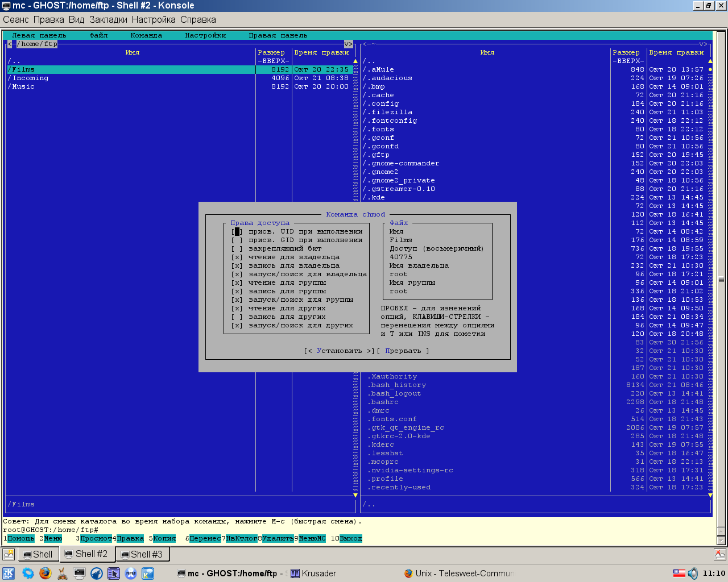
Task: Switch to the 'Shell #3' tab
Action: tap(142, 554)
